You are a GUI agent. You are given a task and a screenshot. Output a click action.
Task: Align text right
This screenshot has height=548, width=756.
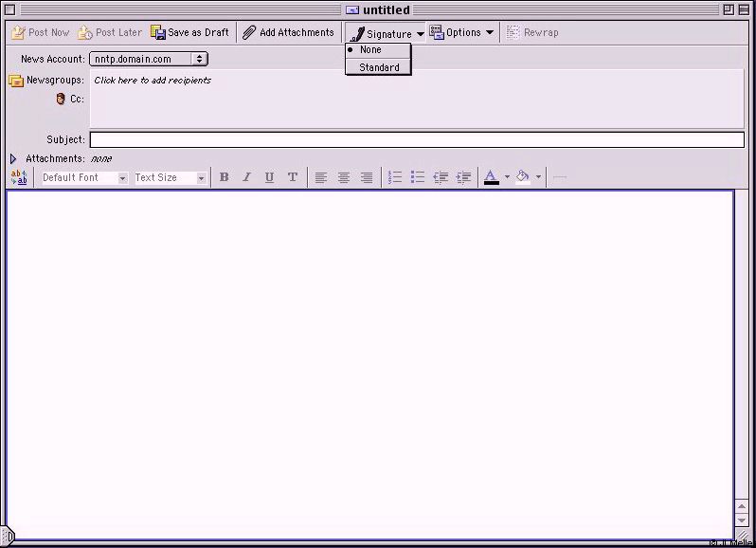click(x=367, y=177)
